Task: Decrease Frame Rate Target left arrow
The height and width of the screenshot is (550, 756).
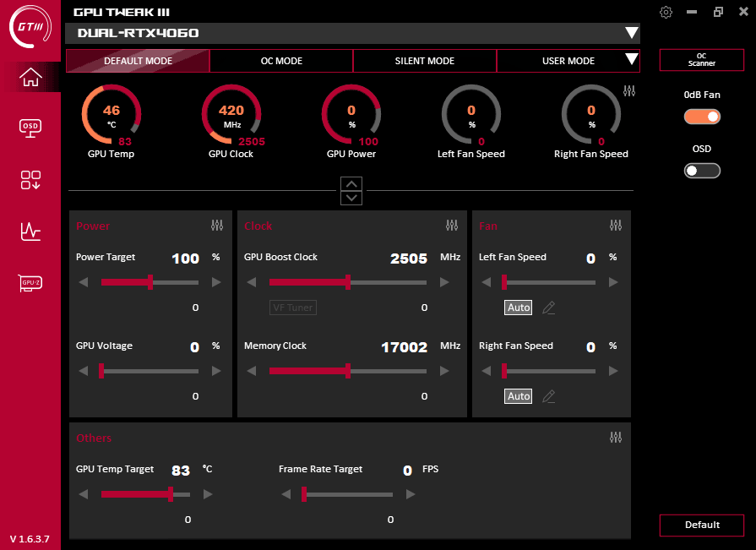Action: [286, 494]
